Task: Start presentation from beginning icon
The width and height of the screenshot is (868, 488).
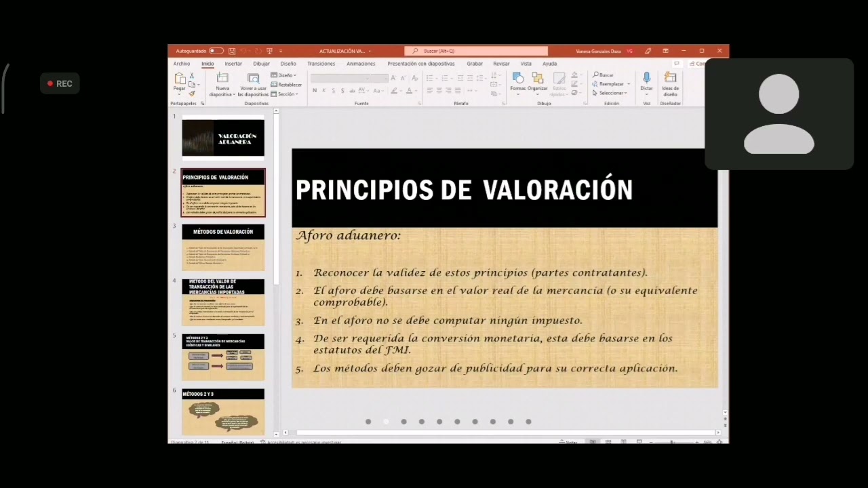Action: 269,51
